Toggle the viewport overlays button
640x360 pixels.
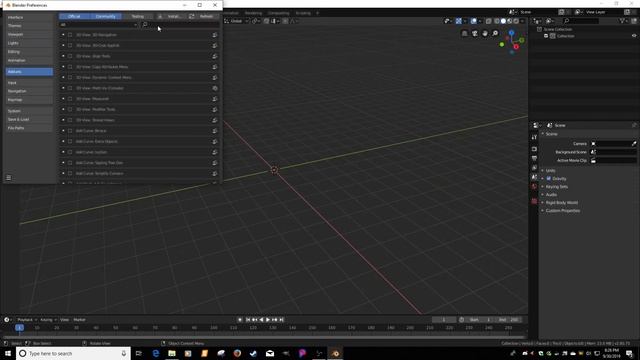pos(473,21)
